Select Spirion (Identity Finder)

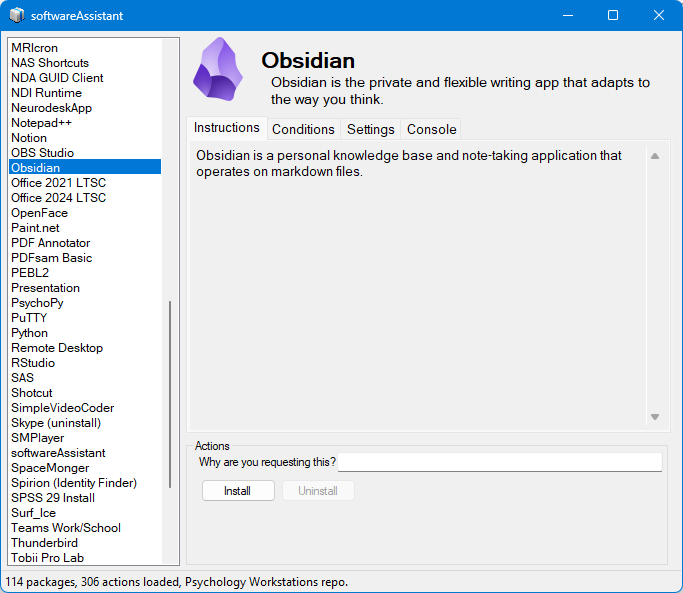(x=85, y=483)
